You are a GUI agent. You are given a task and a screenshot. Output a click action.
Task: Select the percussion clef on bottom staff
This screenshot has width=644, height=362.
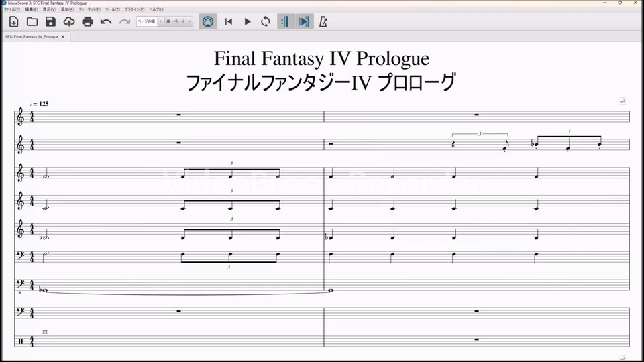(x=21, y=341)
